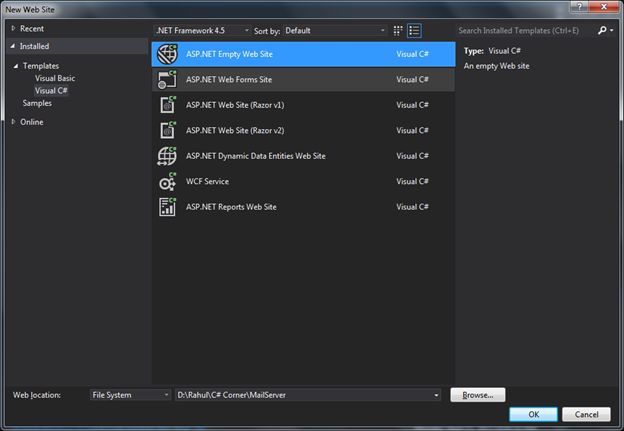Select the WCF Service template
The image size is (624, 431).
click(x=303, y=181)
